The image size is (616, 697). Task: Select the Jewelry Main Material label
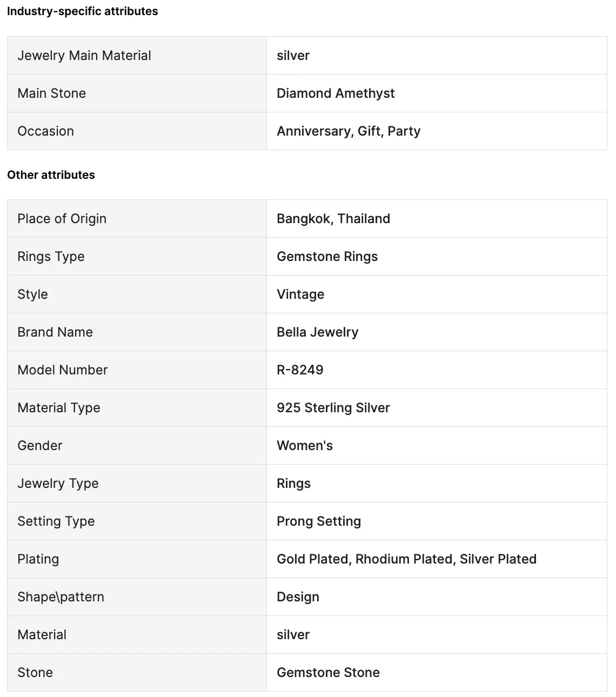84,56
